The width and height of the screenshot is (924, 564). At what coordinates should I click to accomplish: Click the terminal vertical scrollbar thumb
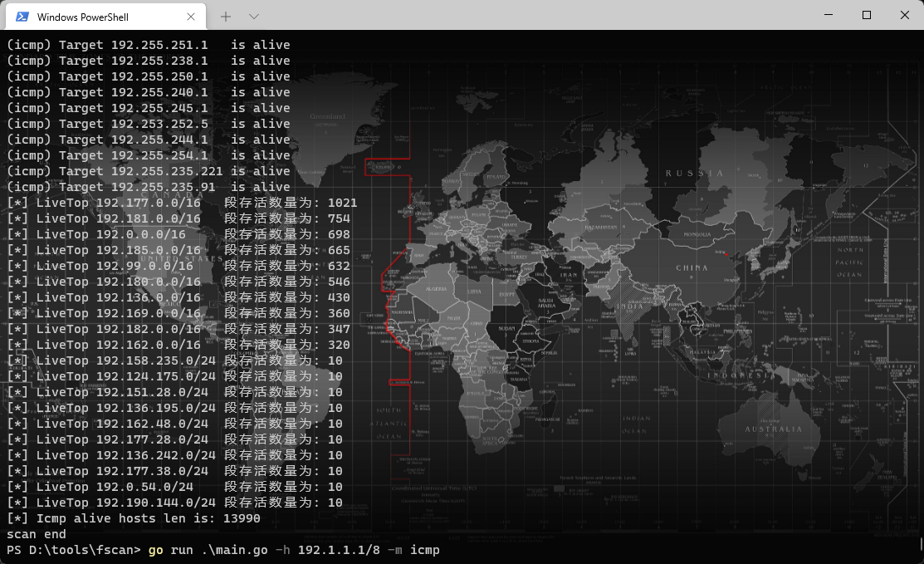[x=921, y=544]
